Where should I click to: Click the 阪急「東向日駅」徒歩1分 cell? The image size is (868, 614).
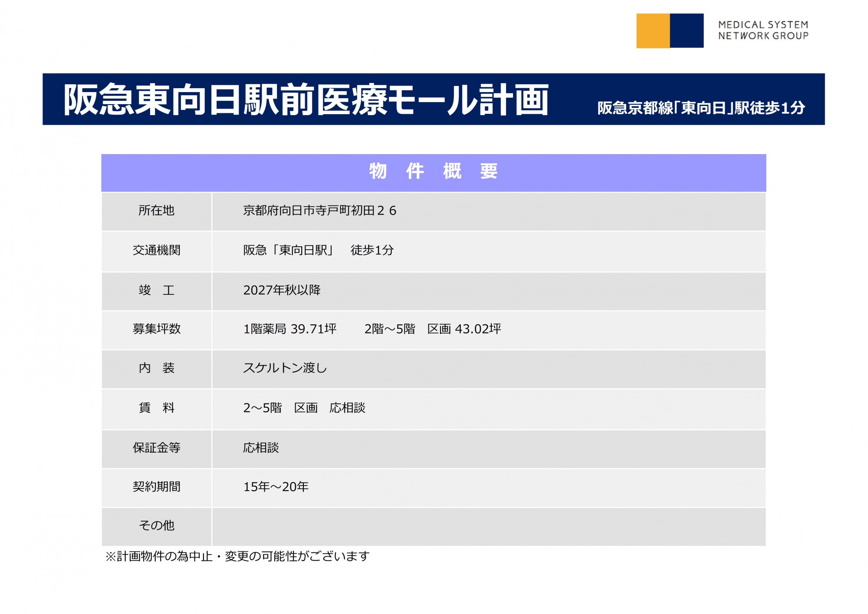coord(318,250)
